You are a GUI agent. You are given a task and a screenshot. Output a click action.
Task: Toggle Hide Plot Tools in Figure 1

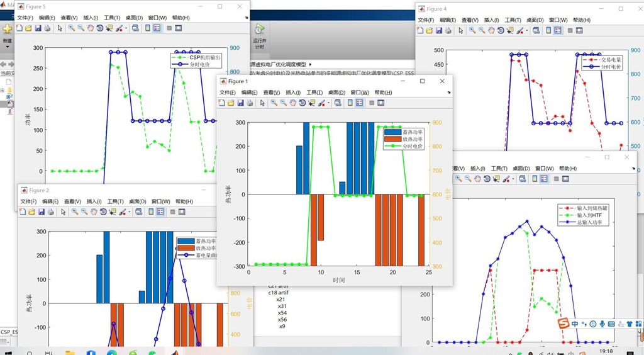coord(371,103)
